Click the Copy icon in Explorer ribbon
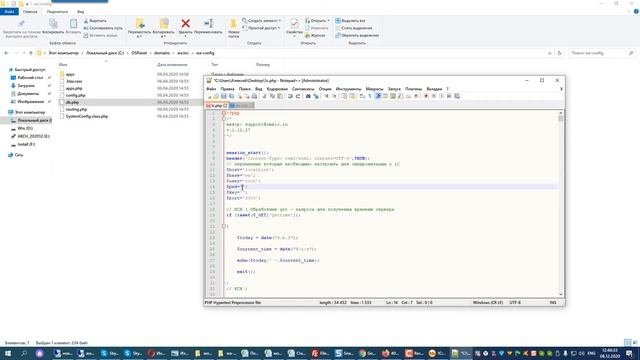Viewport: 640px width, 360px height. click(x=53, y=24)
